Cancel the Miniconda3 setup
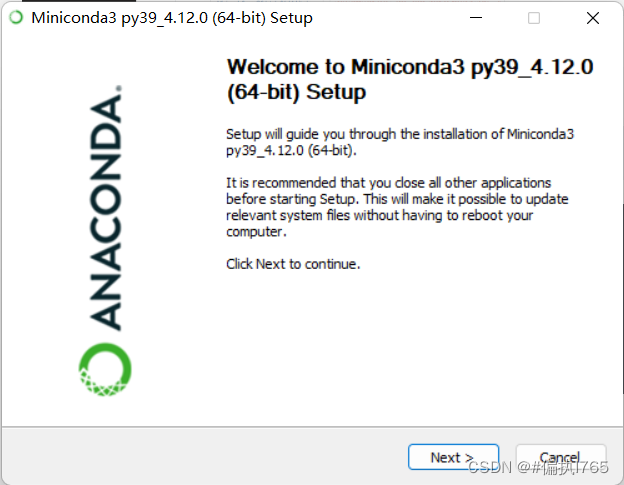Screen dimensions: 624x485 pyautogui.click(x=561, y=457)
